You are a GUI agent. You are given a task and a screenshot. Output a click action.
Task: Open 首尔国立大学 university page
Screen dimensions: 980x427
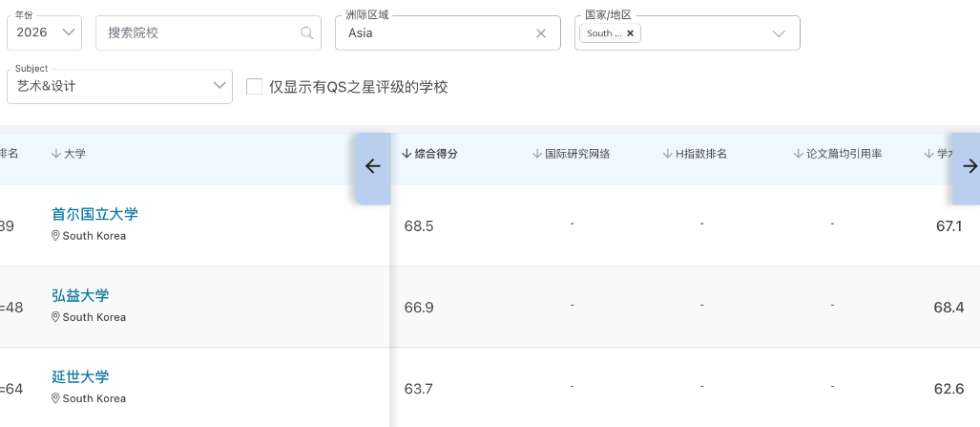click(94, 214)
